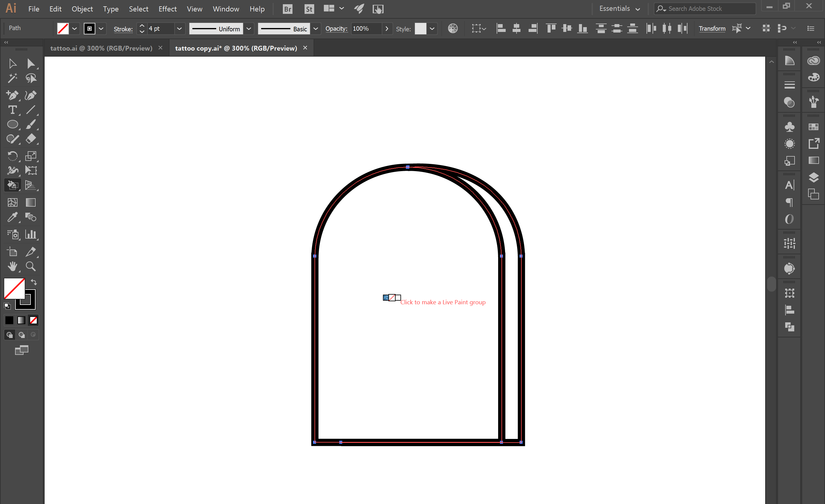825x504 pixels.
Task: Open the Libraries panel icon
Action: pyautogui.click(x=814, y=61)
